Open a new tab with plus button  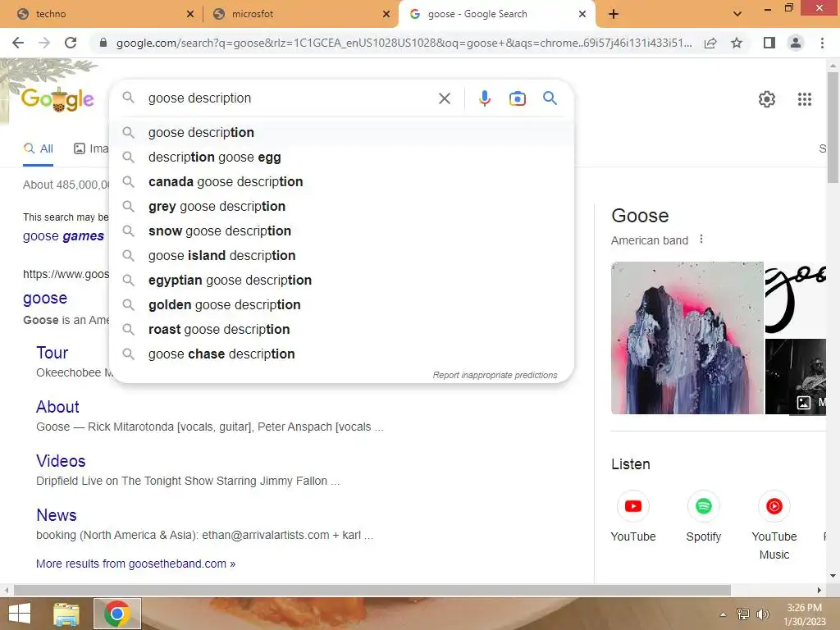[x=614, y=15]
